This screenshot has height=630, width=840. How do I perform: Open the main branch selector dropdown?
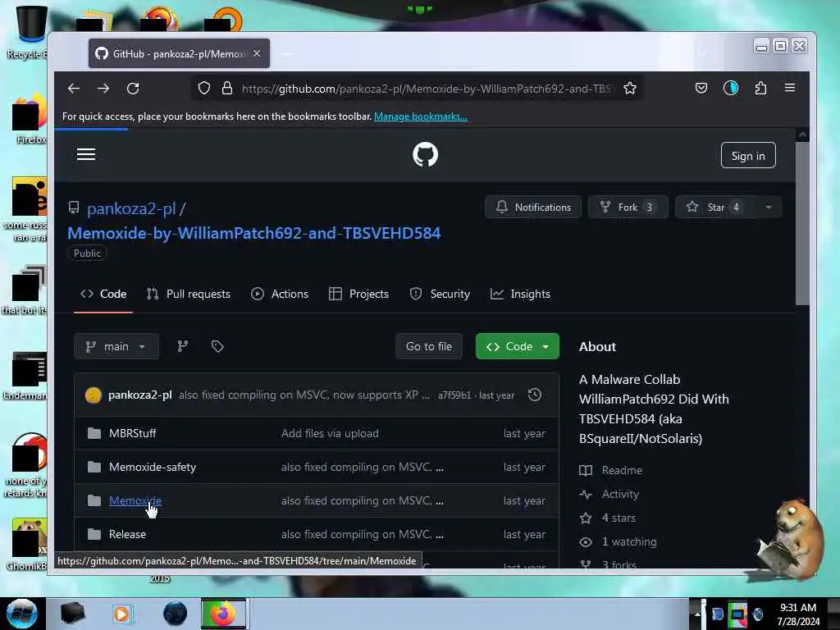point(116,347)
